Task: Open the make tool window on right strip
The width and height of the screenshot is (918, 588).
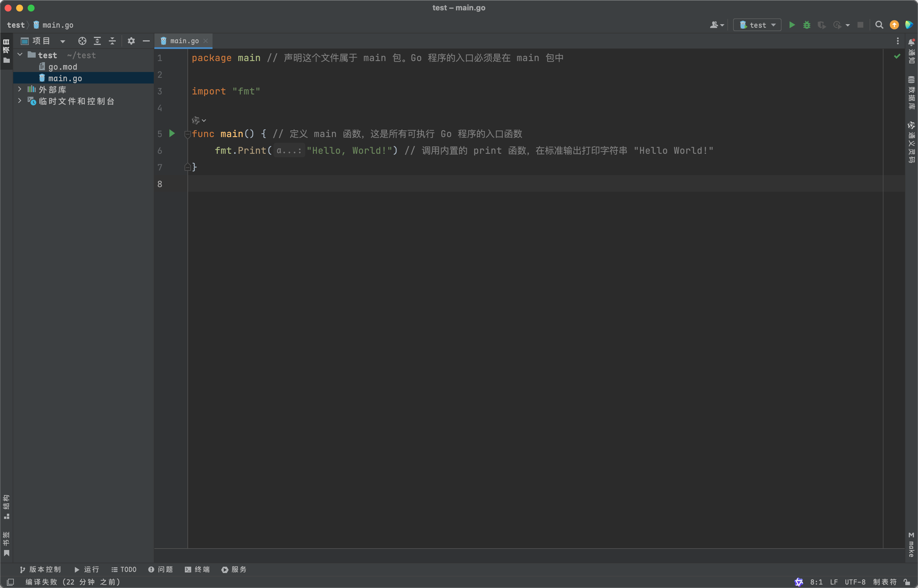Action: (911, 544)
